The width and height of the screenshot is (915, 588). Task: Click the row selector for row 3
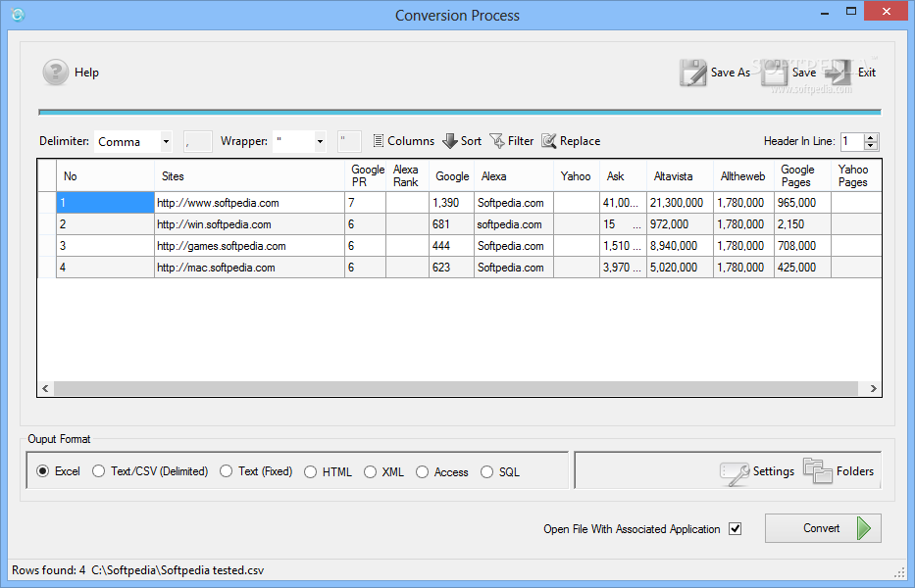(47, 246)
